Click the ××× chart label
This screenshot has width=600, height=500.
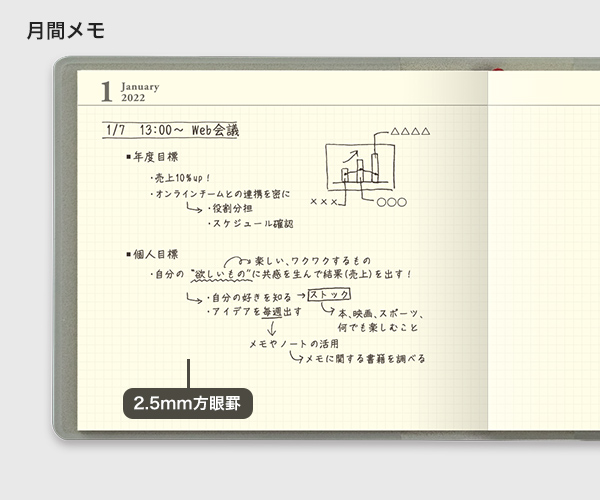click(324, 202)
